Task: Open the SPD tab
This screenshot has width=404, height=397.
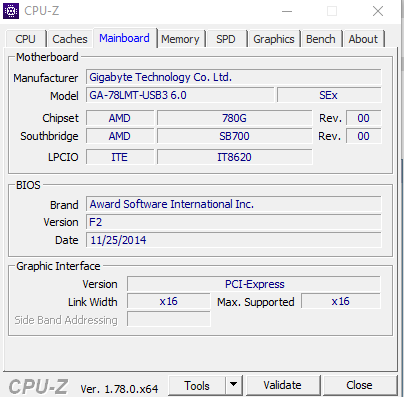Action: 226,39
